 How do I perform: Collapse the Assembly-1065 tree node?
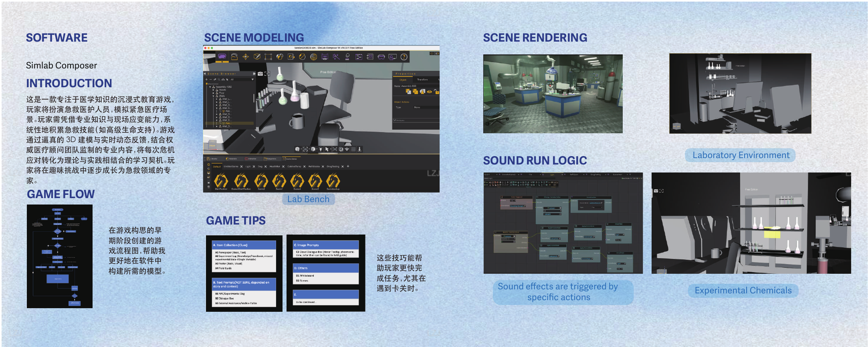210,87
